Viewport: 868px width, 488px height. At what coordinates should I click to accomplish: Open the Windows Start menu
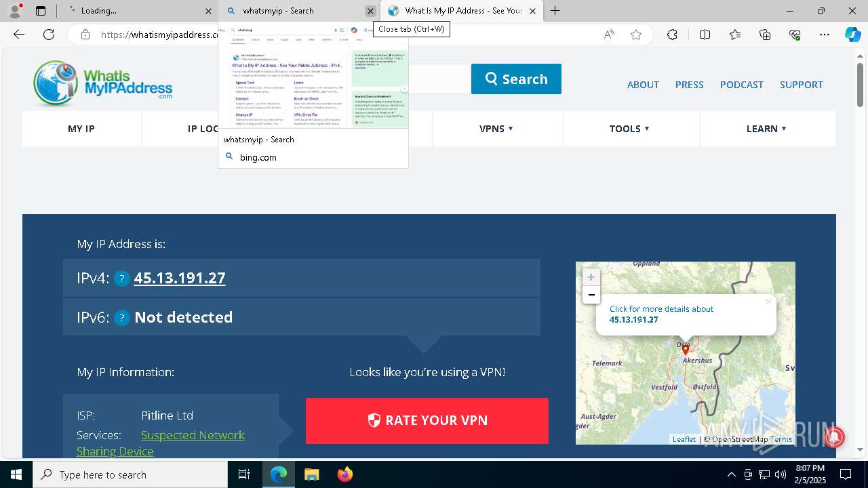point(16,474)
